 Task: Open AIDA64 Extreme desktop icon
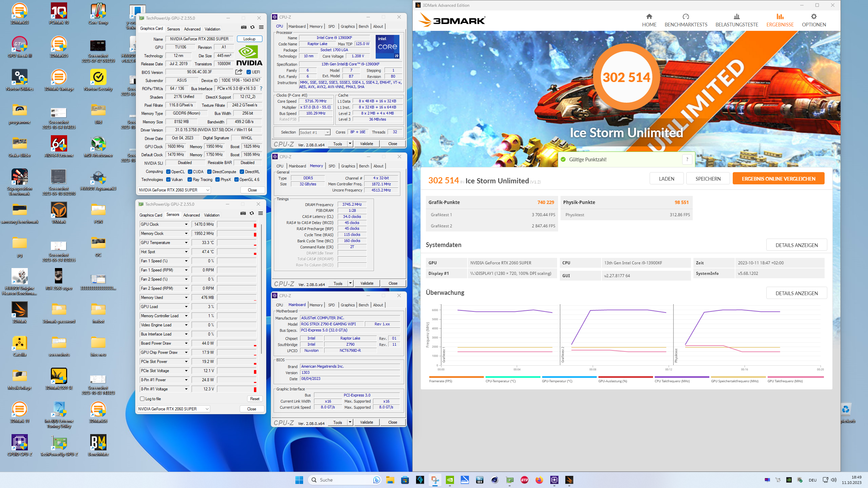[59, 147]
